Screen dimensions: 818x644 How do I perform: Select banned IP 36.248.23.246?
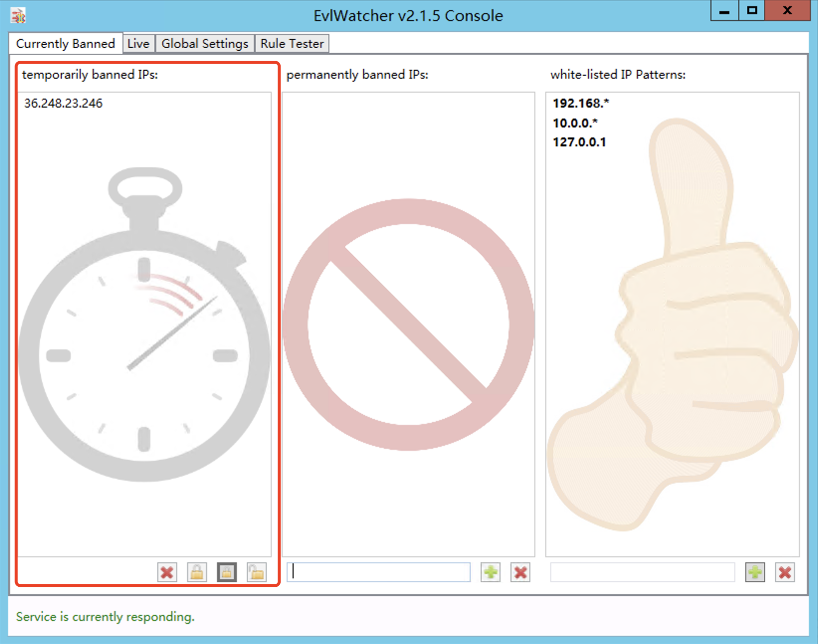pos(63,104)
